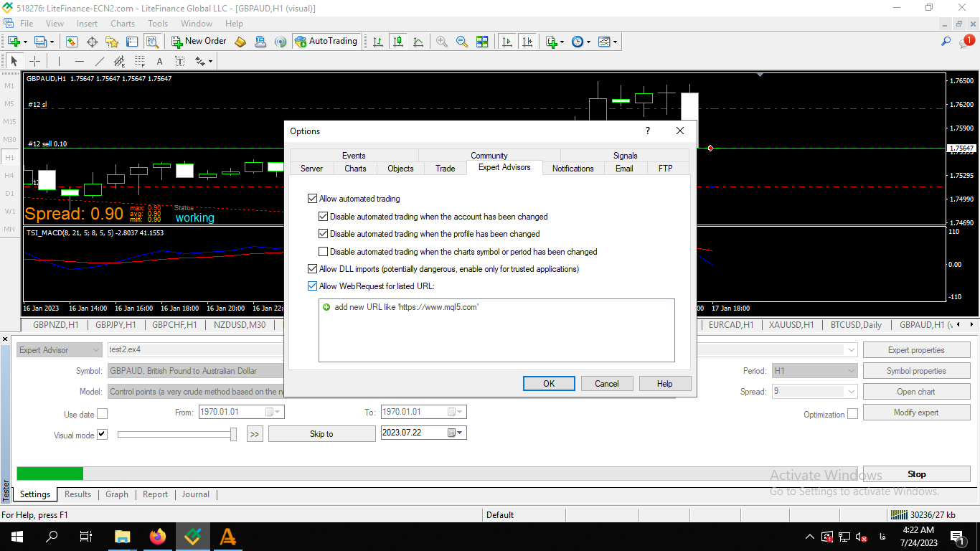Open a new chart from toolbar
Screen dimensions: 980x551
click(14, 42)
